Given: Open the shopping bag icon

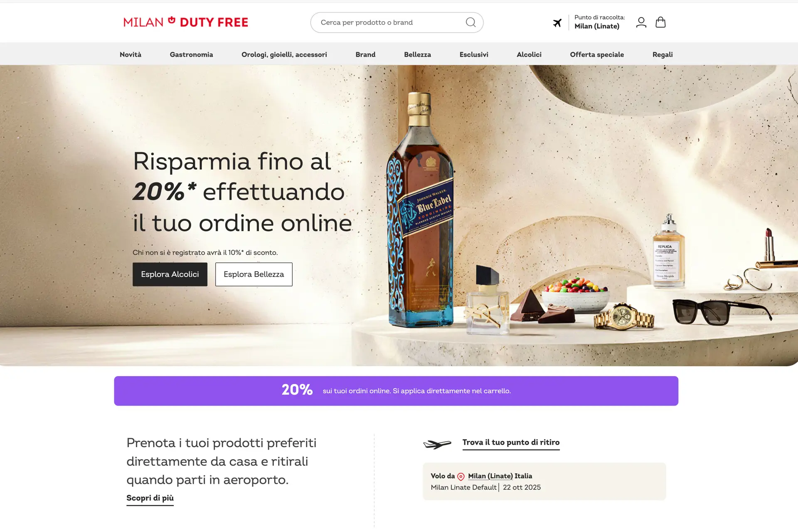Looking at the screenshot, I should click(660, 22).
